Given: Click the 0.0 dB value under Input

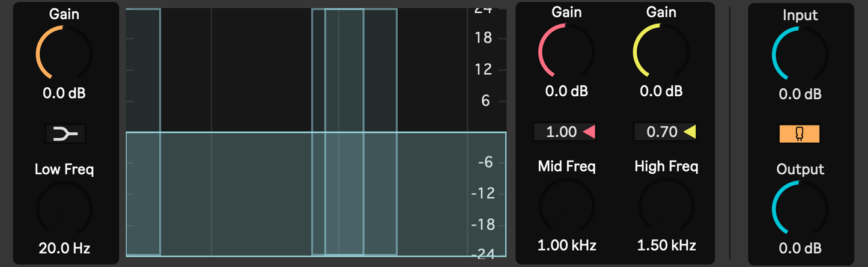Looking at the screenshot, I should (x=800, y=94).
